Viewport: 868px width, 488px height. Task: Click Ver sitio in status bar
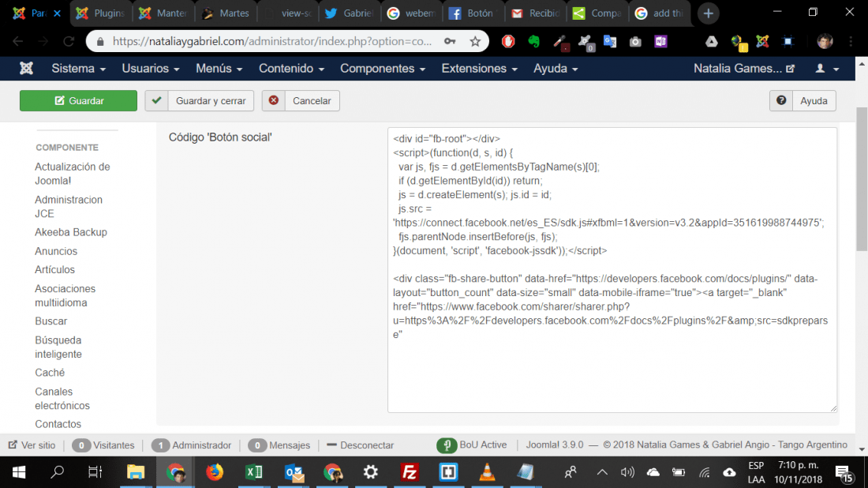click(x=32, y=445)
